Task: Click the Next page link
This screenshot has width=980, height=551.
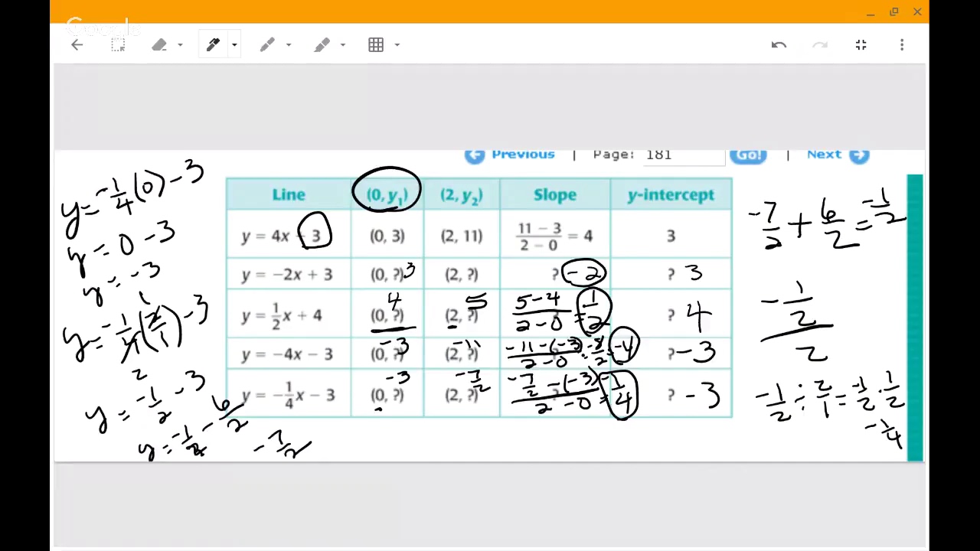Action: [x=824, y=154]
